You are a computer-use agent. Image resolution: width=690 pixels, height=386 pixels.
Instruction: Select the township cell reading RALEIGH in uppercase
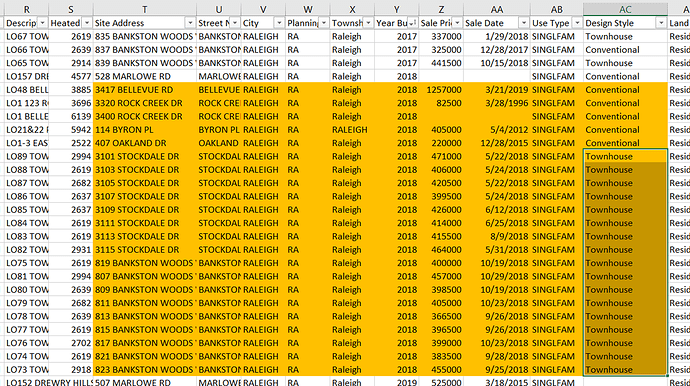click(352, 130)
